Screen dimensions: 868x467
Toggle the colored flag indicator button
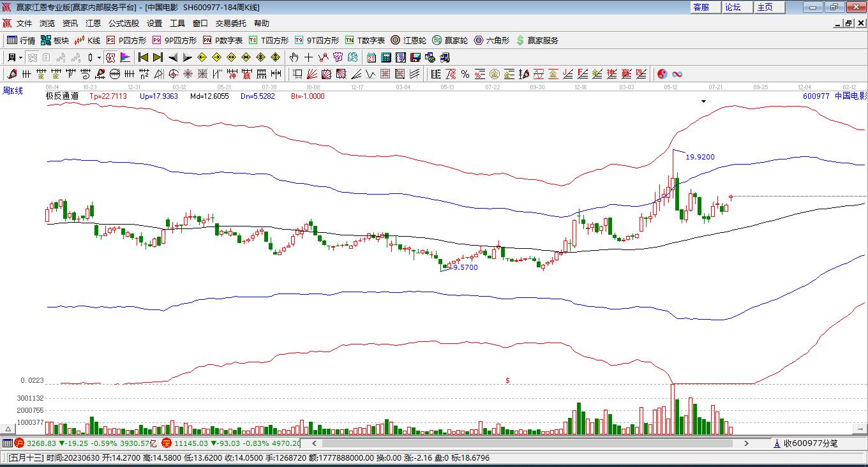pyautogui.click(x=125, y=57)
